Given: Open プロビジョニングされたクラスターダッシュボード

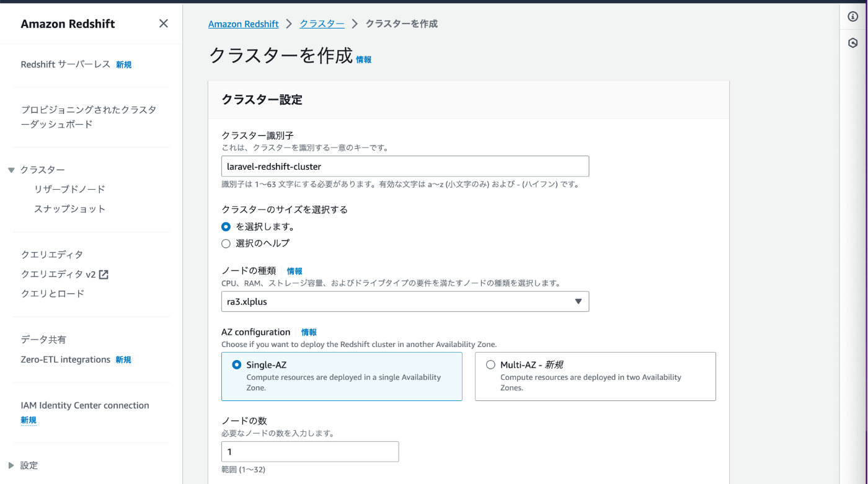Looking at the screenshot, I should tap(89, 117).
